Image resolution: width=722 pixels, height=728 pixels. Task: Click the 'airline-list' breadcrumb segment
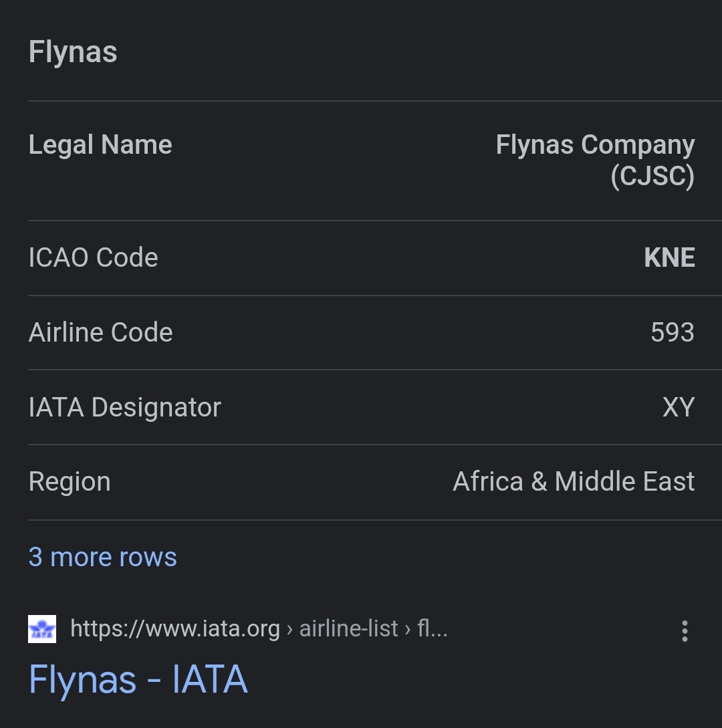pos(348,629)
